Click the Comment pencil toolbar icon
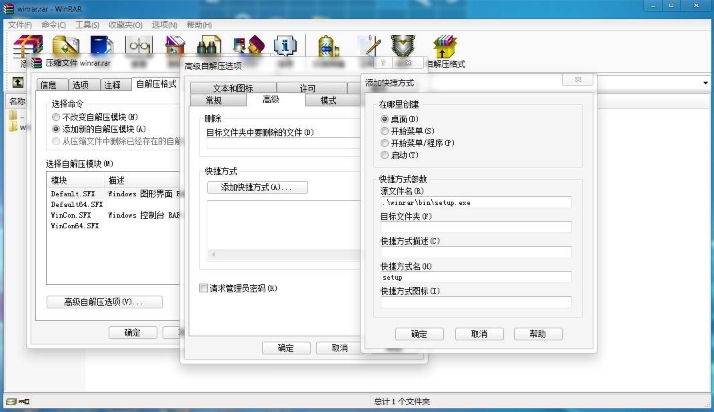Viewport: 714px width, 412px height. click(369, 46)
